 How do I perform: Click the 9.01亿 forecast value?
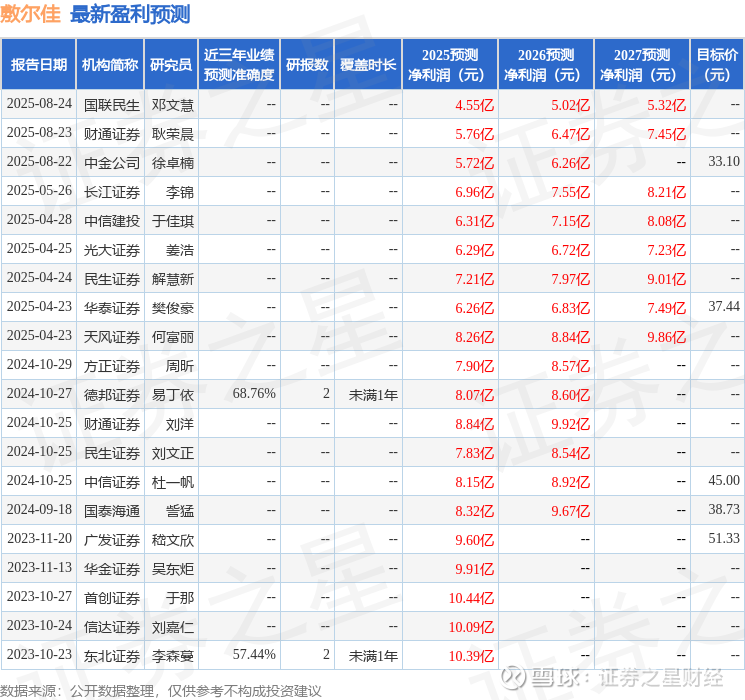tap(667, 279)
